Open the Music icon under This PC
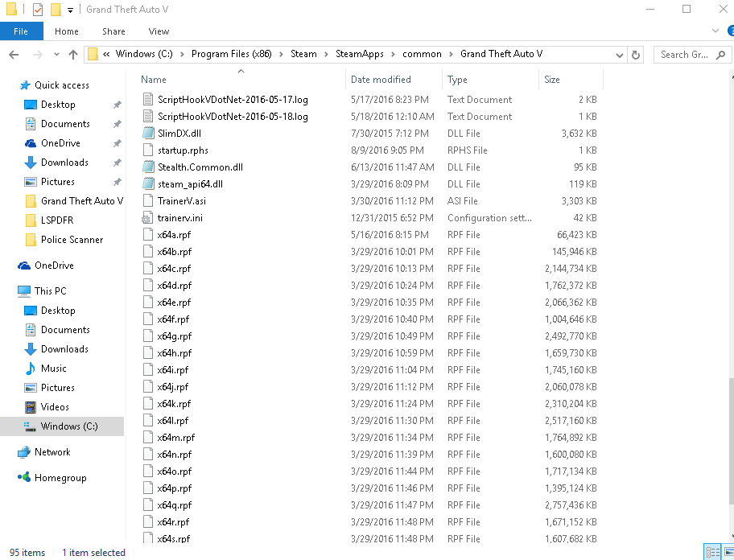This screenshot has height=560, width=734. (30, 369)
